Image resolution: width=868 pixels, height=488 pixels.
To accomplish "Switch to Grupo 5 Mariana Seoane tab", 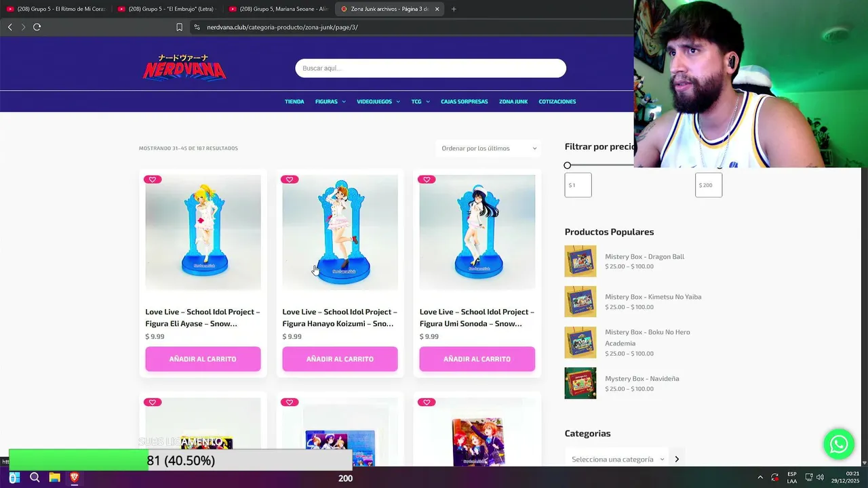I will [x=278, y=9].
